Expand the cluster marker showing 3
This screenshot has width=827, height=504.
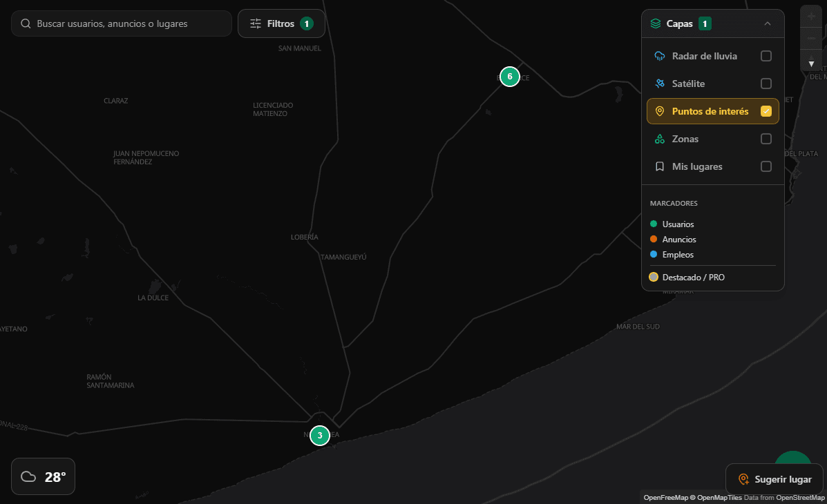click(x=319, y=436)
